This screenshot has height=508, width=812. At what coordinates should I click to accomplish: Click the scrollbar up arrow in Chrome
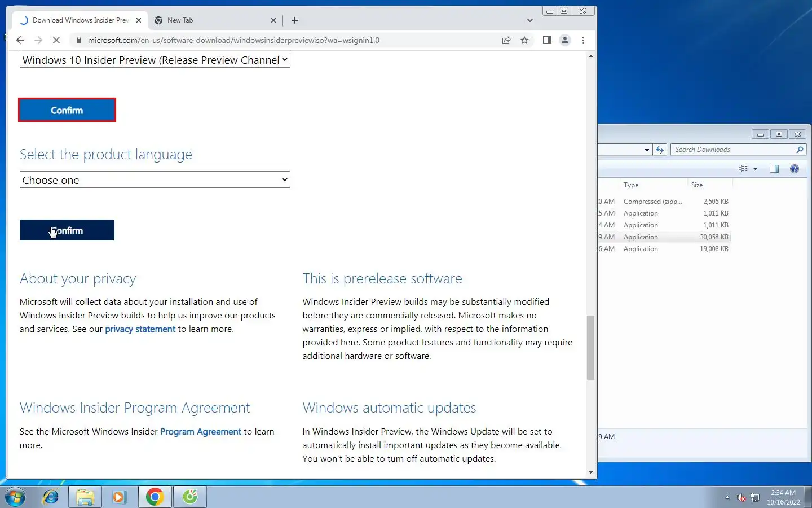coord(590,56)
